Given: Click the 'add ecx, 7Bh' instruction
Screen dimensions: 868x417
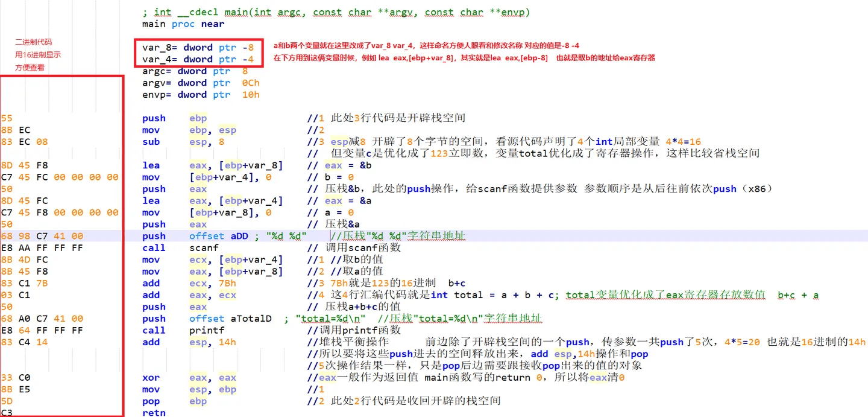Looking at the screenshot, I should click(189, 283).
